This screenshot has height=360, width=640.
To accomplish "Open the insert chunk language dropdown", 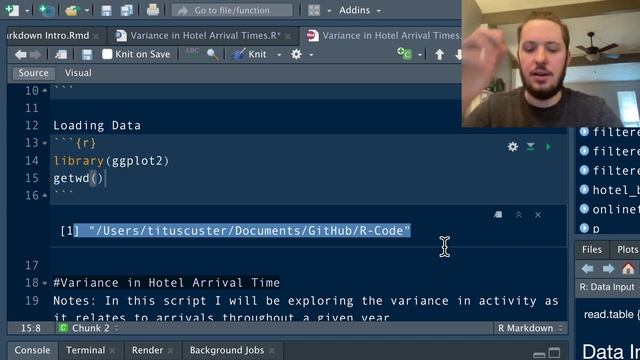I will pyautogui.click(x=420, y=55).
